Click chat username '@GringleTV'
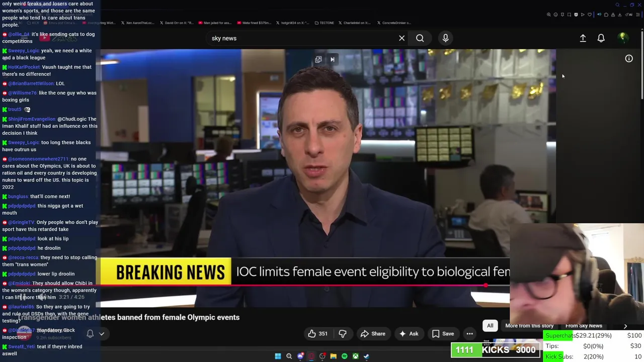The width and height of the screenshot is (644, 362). [x=21, y=222]
